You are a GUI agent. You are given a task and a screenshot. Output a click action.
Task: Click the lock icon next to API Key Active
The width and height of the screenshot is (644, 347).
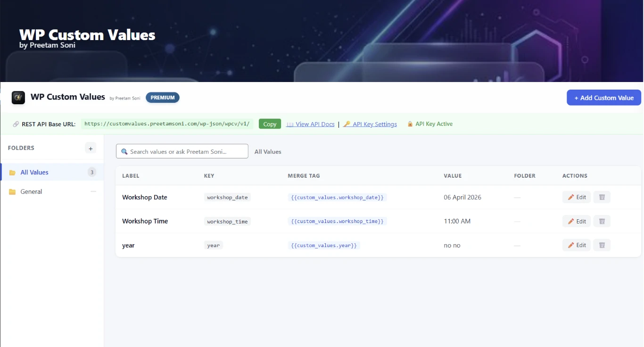pyautogui.click(x=410, y=124)
